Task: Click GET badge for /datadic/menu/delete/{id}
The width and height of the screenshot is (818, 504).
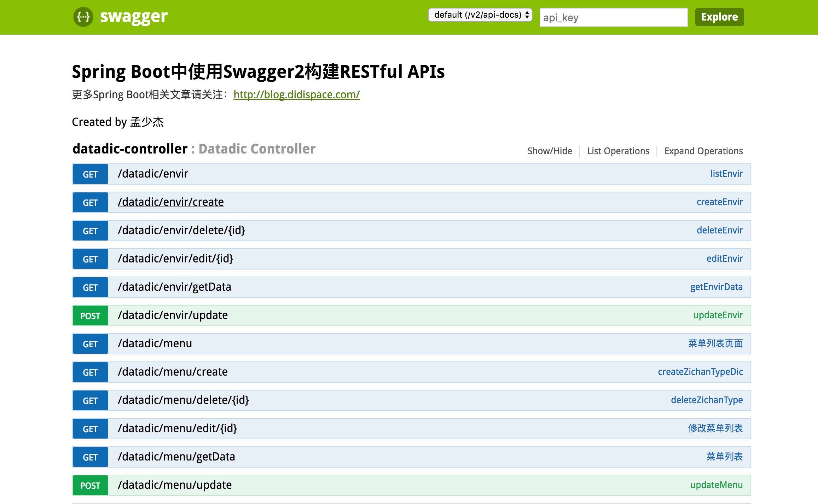Action: tap(90, 400)
